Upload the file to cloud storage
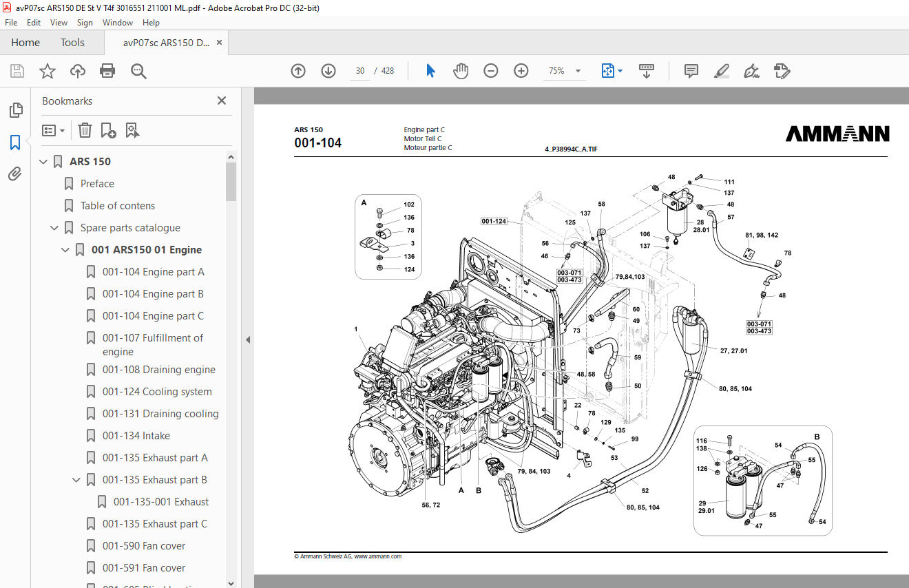Viewport: 909px width, 588px height. click(x=78, y=71)
